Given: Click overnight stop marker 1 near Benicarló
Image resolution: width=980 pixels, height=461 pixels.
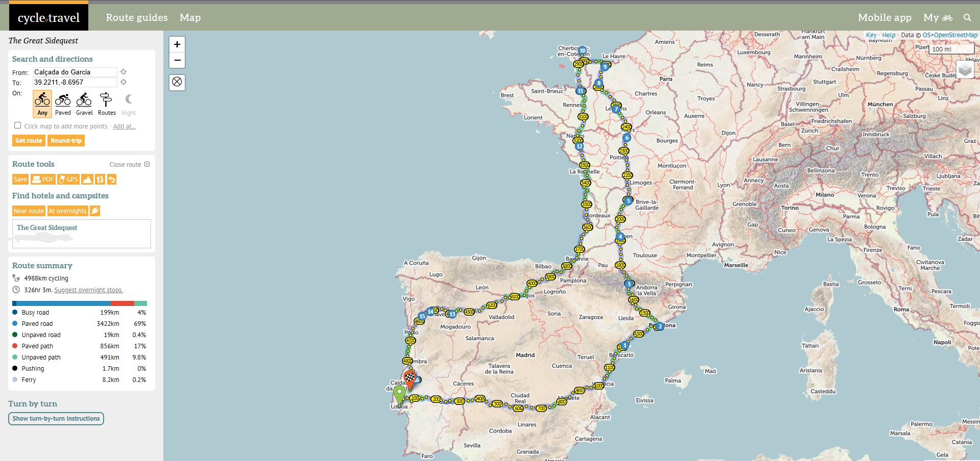Looking at the screenshot, I should (x=624, y=345).
